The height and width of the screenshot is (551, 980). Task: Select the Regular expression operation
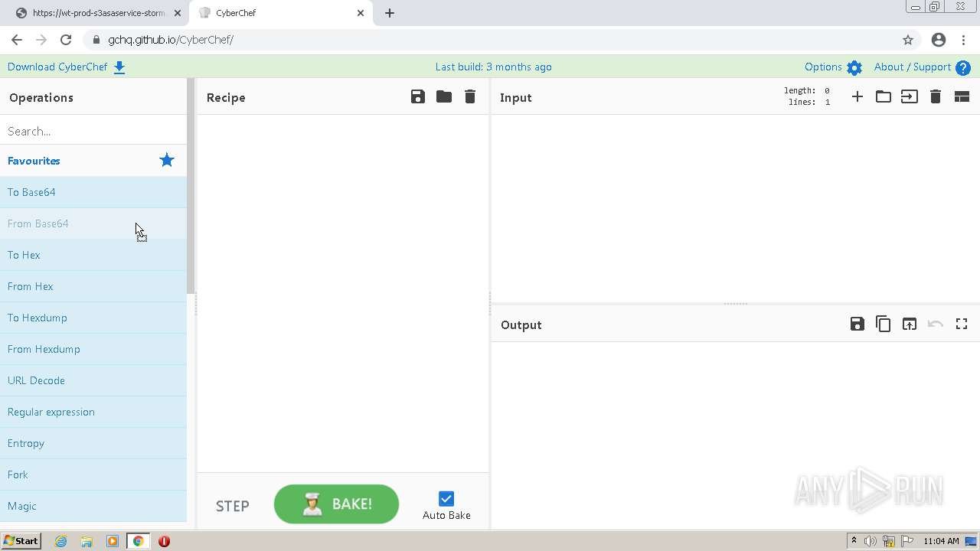[93, 412]
